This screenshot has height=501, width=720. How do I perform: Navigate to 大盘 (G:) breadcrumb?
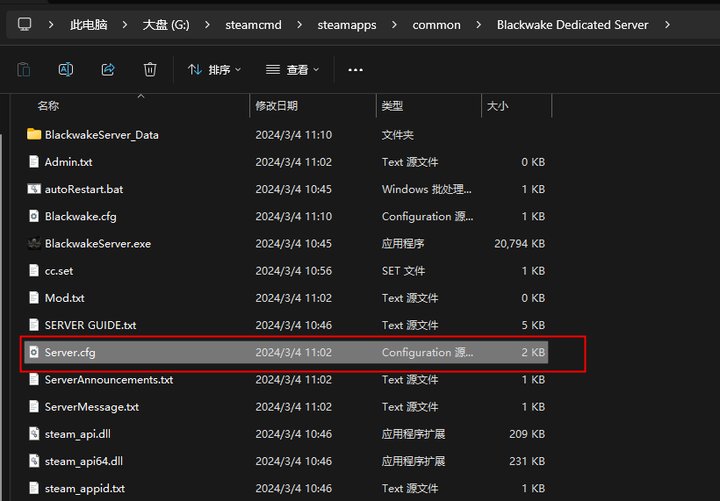[x=166, y=25]
